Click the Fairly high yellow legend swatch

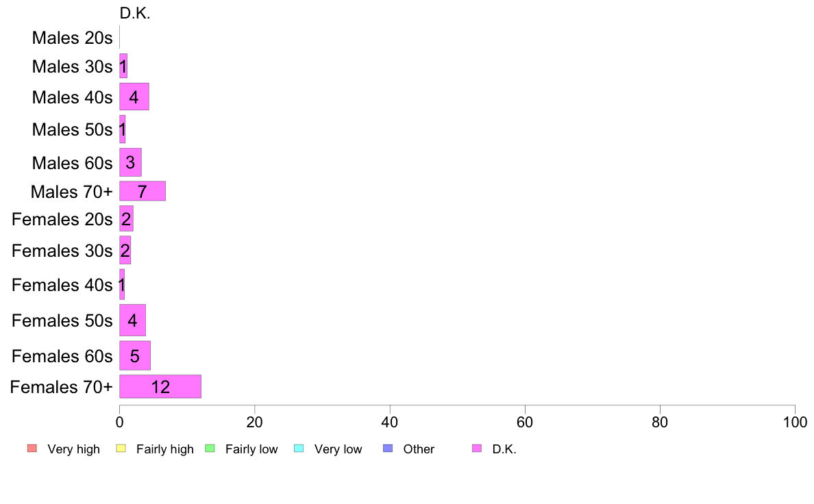coord(121,449)
